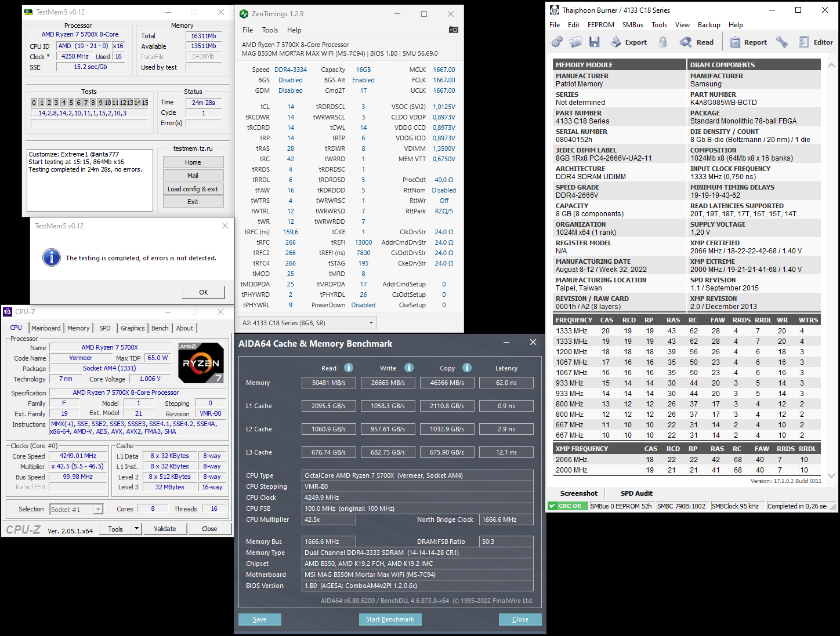This screenshot has width=840, height=636.
Task: Open the SMBus menu in Thaiphoon Burner
Action: (x=633, y=25)
